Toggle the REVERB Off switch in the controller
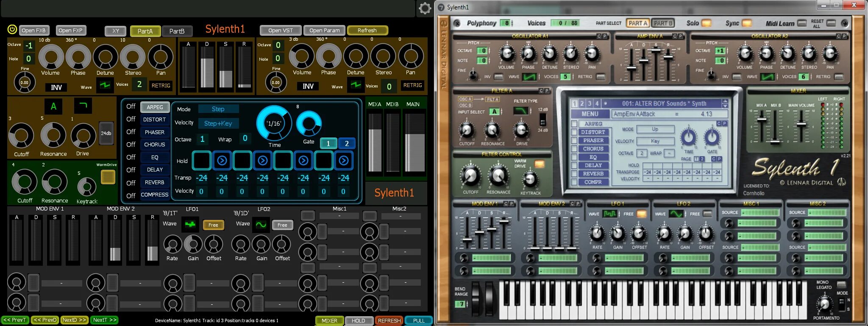The height and width of the screenshot is (326, 868). click(x=131, y=183)
